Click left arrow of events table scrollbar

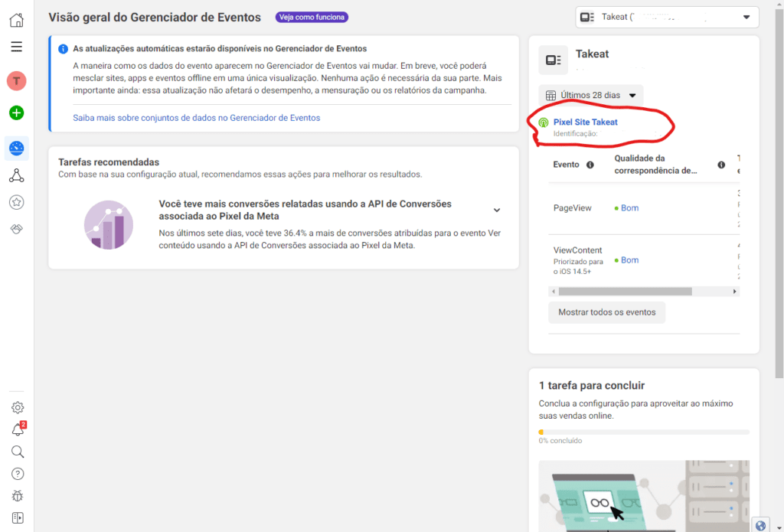point(553,292)
